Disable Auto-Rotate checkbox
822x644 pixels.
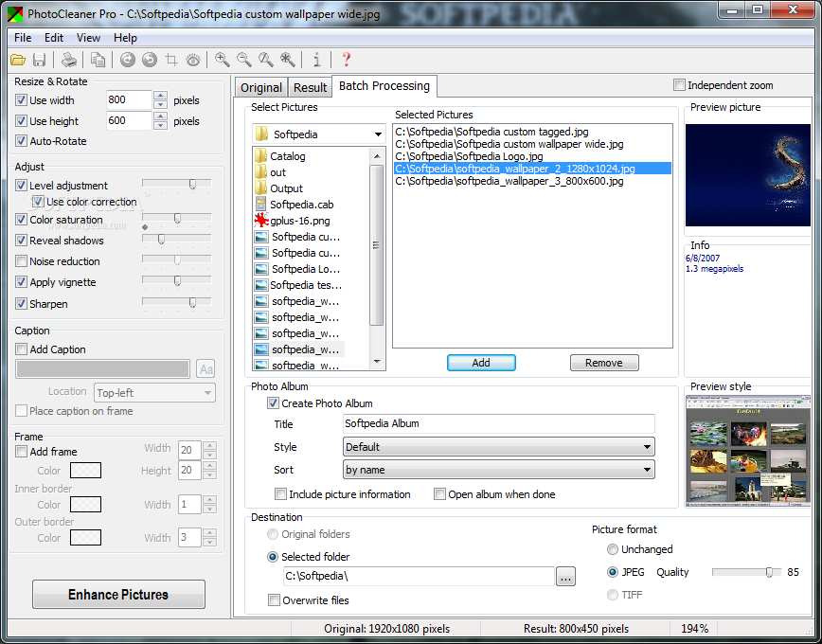[21, 141]
